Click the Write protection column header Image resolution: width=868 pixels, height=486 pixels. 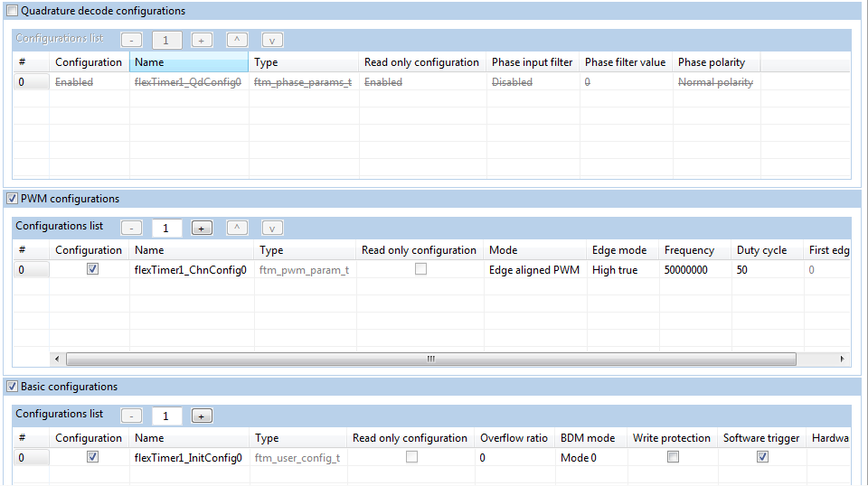point(672,438)
